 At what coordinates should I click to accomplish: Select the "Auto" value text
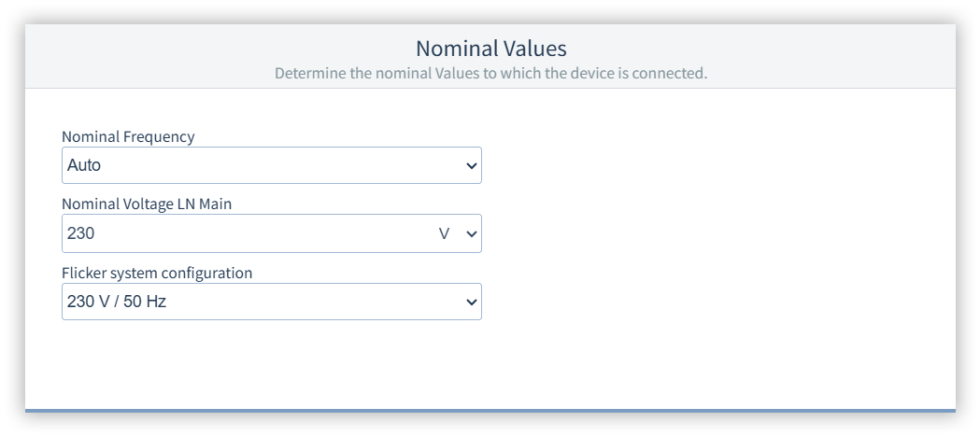coord(84,166)
